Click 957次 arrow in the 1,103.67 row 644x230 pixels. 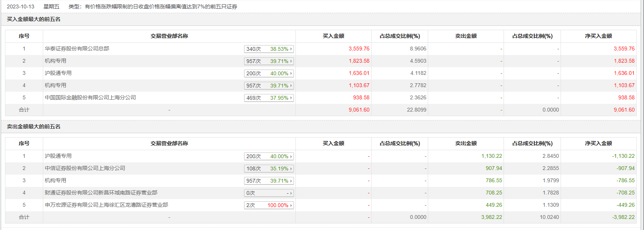291,86
